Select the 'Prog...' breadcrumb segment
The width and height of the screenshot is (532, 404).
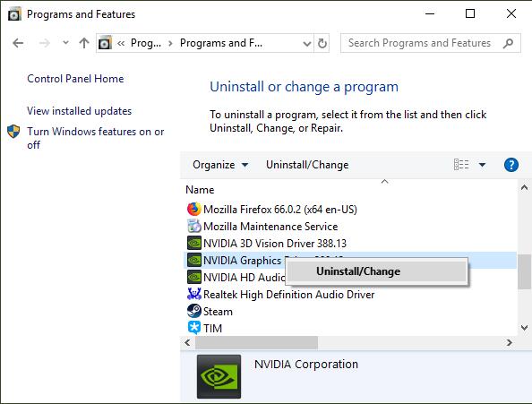(146, 43)
